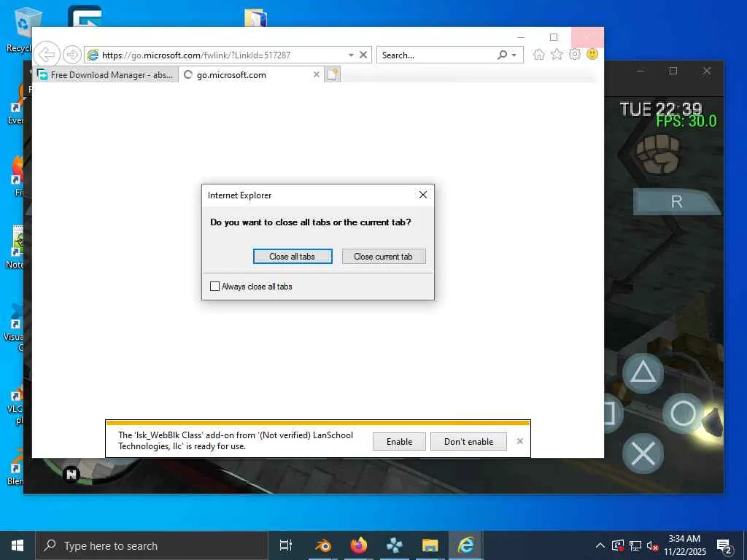Enable the lsk_WebBlk Class add-on
The height and width of the screenshot is (560, 747).
click(x=399, y=441)
